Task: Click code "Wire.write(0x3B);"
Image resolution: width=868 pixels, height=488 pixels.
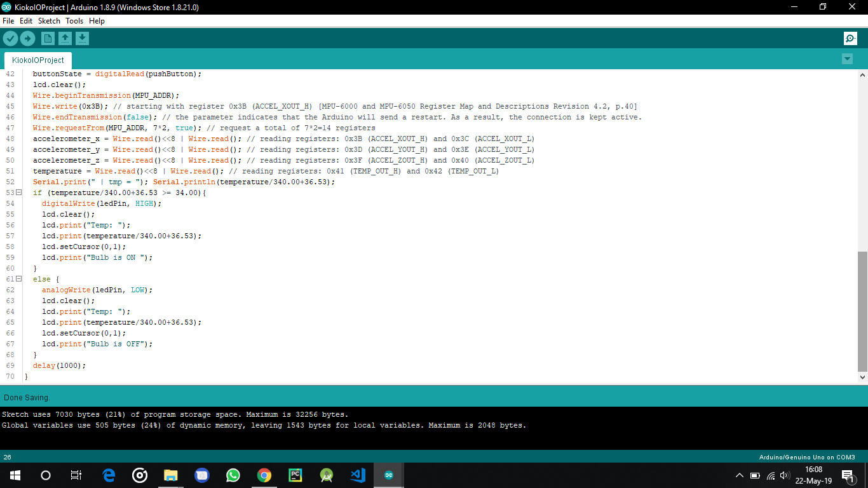Action: [71, 106]
